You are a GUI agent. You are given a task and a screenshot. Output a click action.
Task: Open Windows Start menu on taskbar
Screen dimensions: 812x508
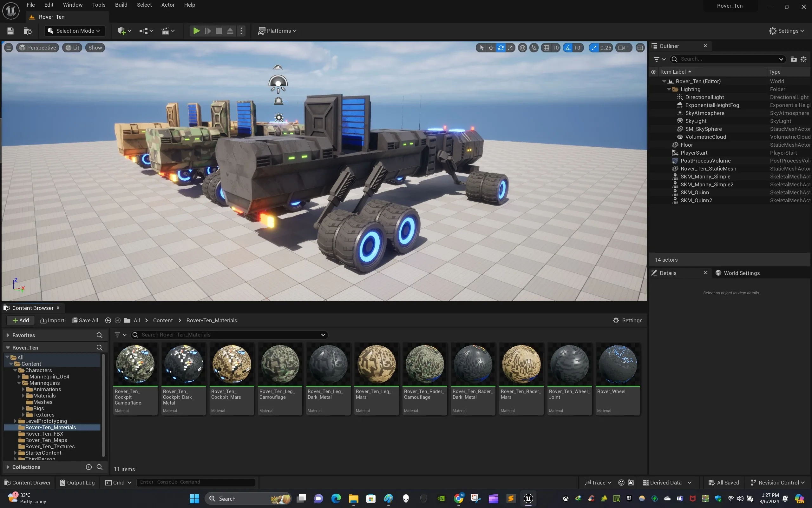(x=194, y=498)
